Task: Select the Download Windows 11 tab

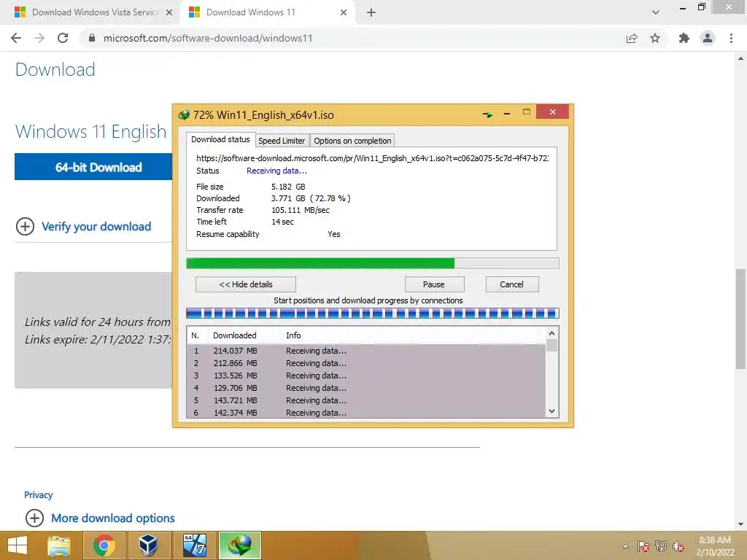Action: (267, 12)
